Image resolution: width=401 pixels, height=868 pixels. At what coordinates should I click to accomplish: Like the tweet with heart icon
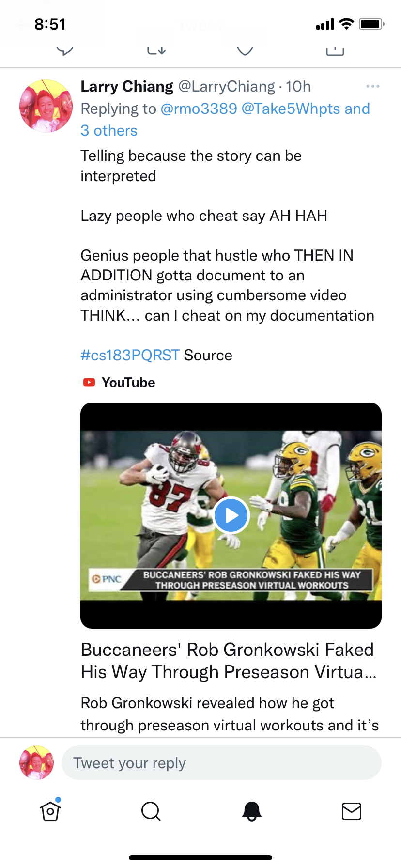tap(245, 49)
